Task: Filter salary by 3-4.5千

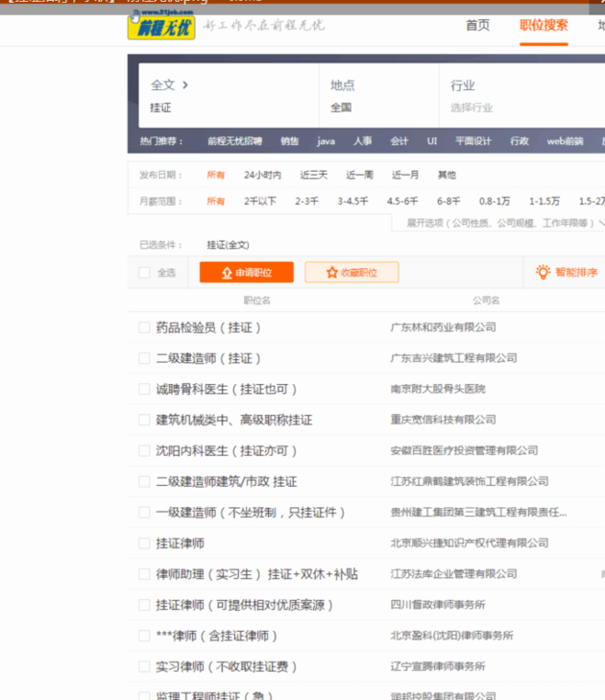Action: pos(352,201)
